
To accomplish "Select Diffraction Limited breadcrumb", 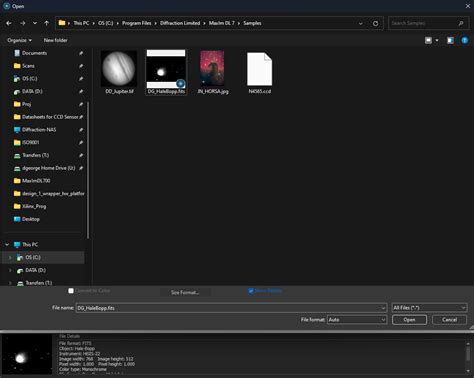I will (x=180, y=23).
